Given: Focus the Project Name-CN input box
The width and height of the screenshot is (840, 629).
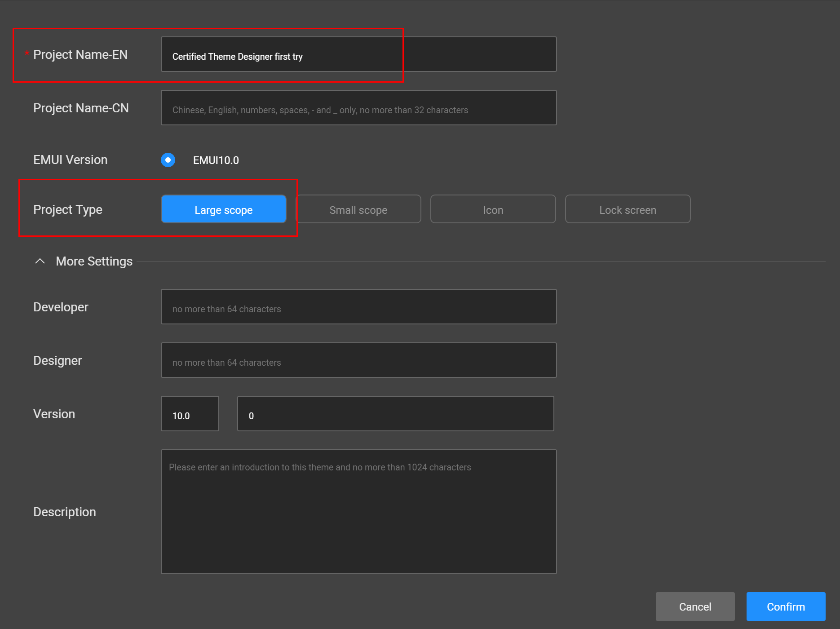Looking at the screenshot, I should click(358, 108).
